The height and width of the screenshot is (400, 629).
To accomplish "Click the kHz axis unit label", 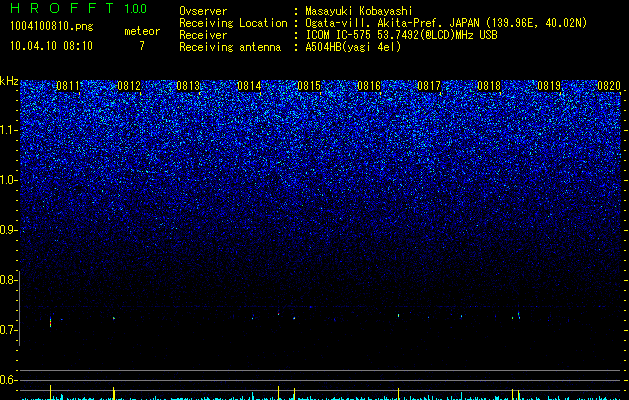I will point(9,81).
